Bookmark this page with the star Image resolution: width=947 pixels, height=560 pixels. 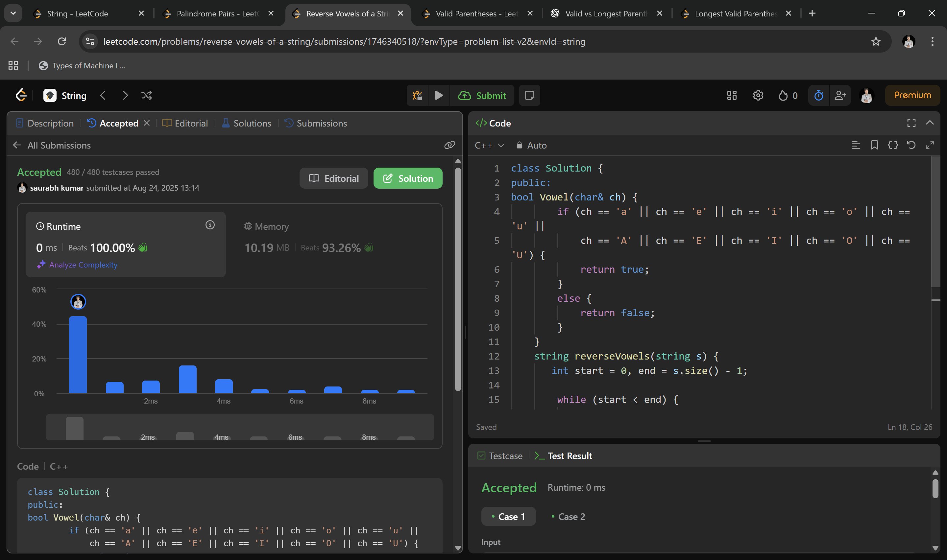(x=876, y=41)
